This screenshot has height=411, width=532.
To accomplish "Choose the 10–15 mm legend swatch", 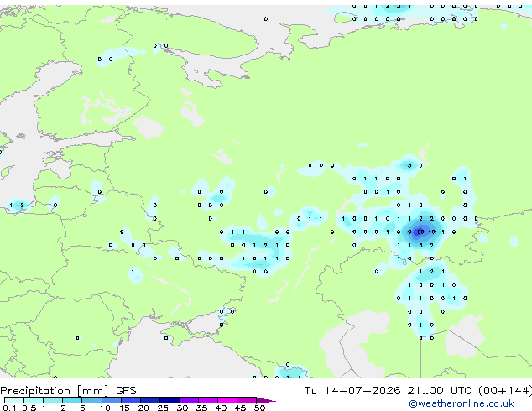I will pos(111,400).
